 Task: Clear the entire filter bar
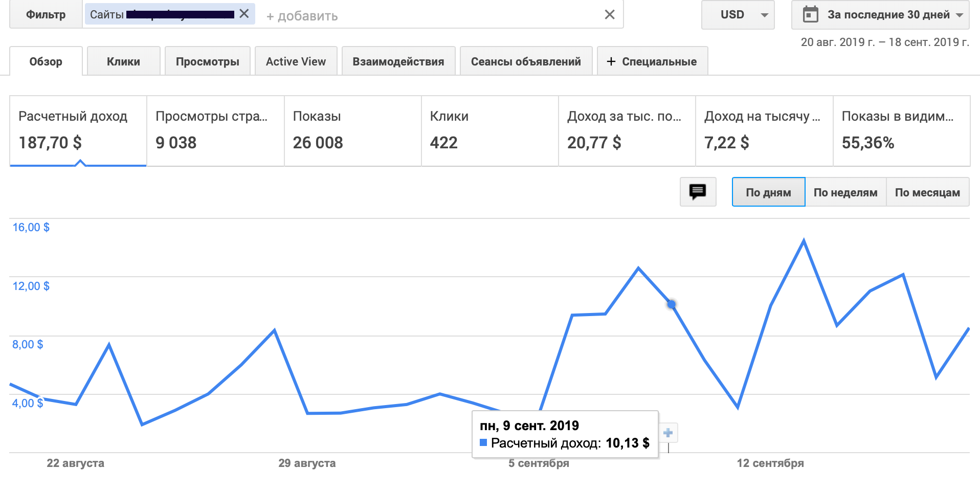pyautogui.click(x=609, y=14)
